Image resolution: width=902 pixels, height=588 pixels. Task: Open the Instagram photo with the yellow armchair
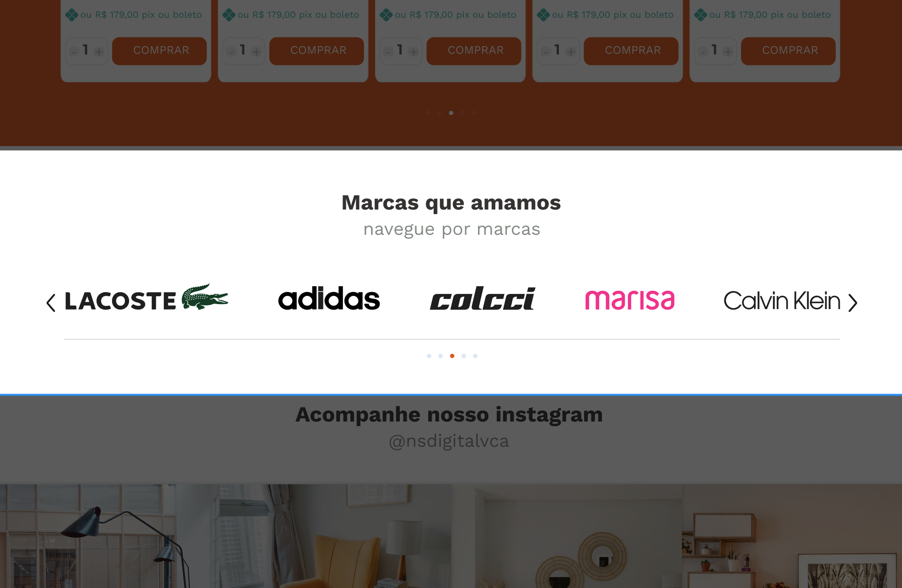tap(338, 536)
